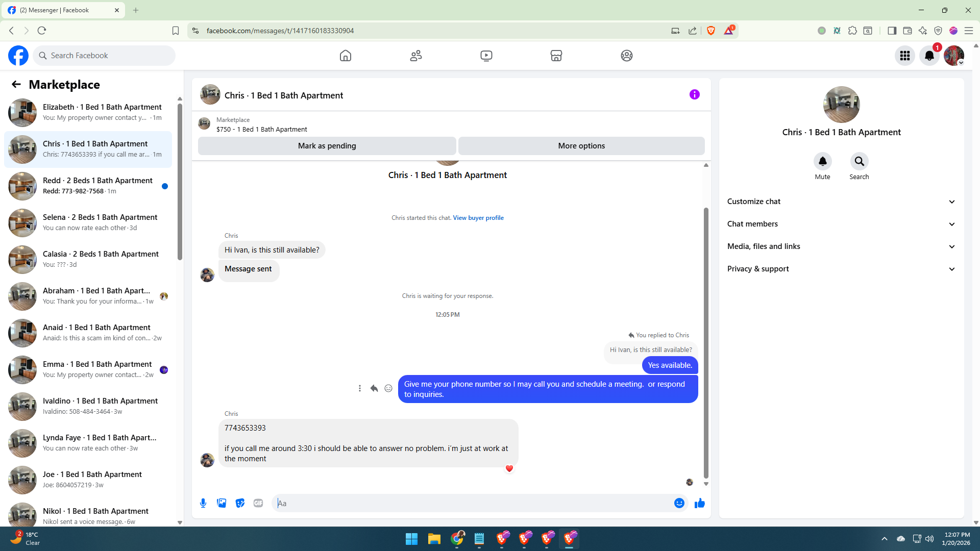Open the Facebook menu grid icon
The image size is (980, 551).
[x=905, y=56]
